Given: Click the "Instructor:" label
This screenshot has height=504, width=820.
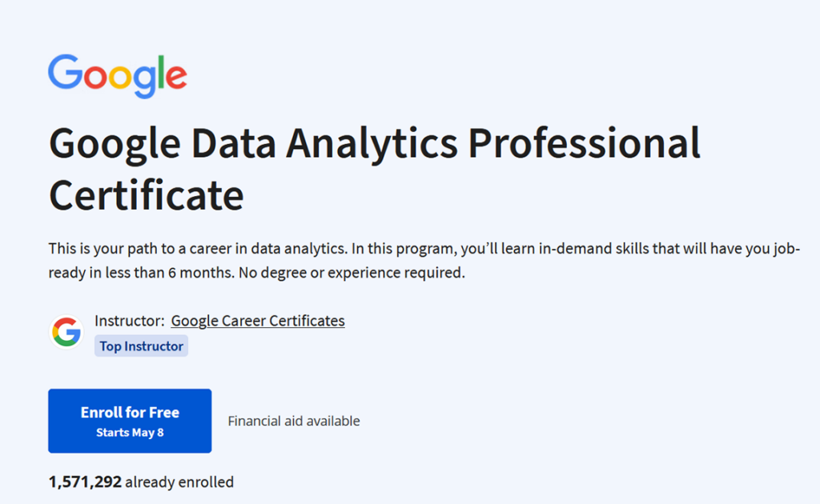Looking at the screenshot, I should (130, 321).
